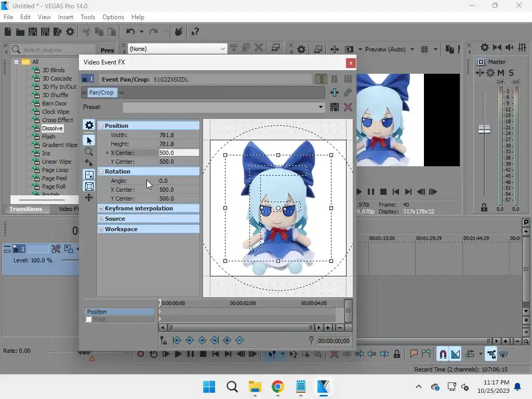Collapse the All folder in plug-in tree
Image resolution: width=532 pixels, height=399 pixels.
[x=16, y=62]
